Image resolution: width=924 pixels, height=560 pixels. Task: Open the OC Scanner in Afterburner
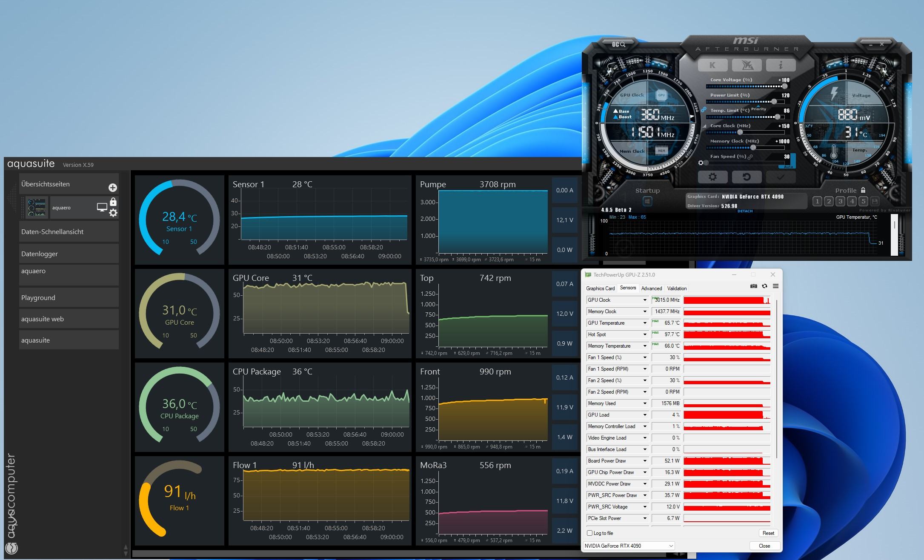pyautogui.click(x=618, y=44)
